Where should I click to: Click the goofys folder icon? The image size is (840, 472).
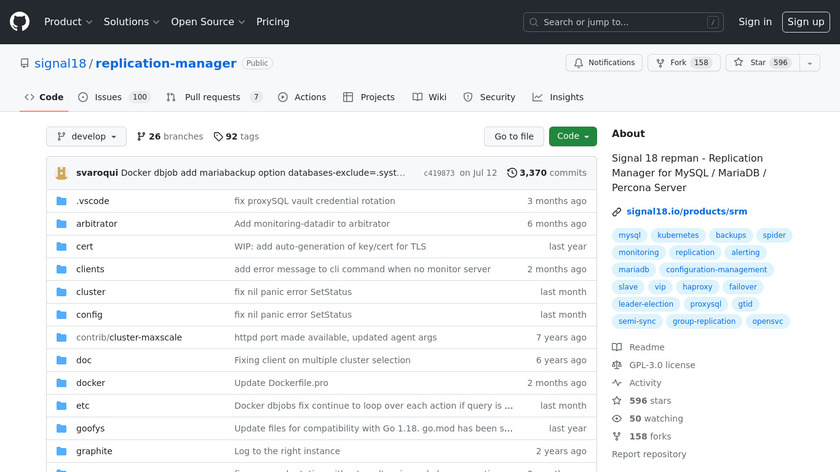tap(62, 429)
